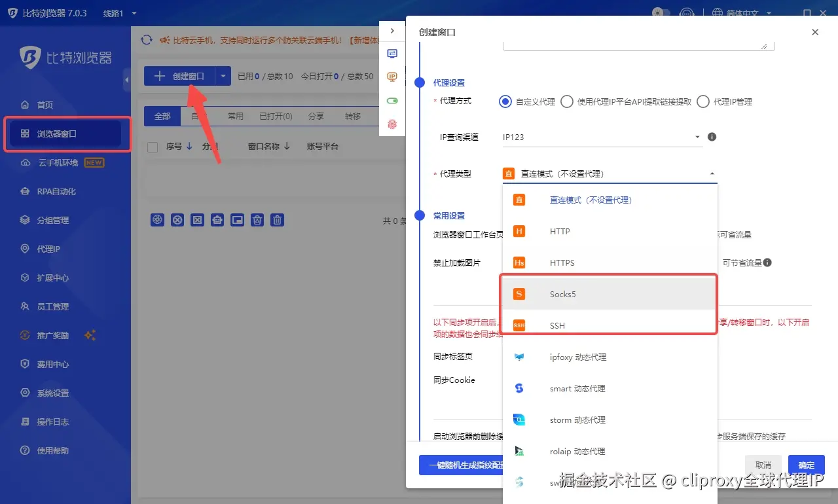Viewport: 838px width, 504px height.
Task: Switch to the 全部 tab
Action: tap(162, 116)
